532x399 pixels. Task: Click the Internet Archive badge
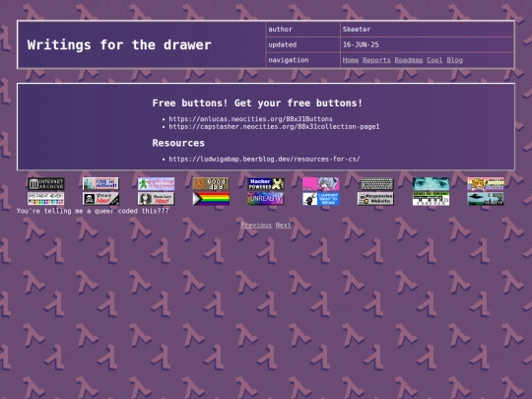[x=45, y=184]
